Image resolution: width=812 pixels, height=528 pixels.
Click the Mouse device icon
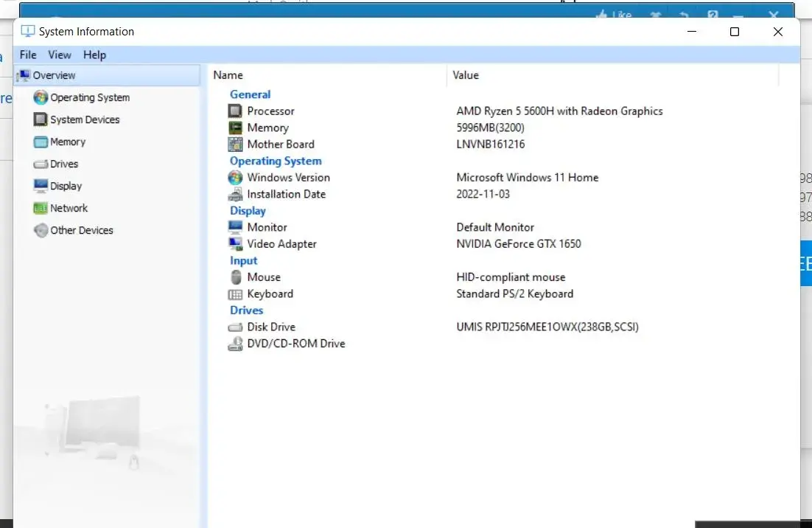235,277
